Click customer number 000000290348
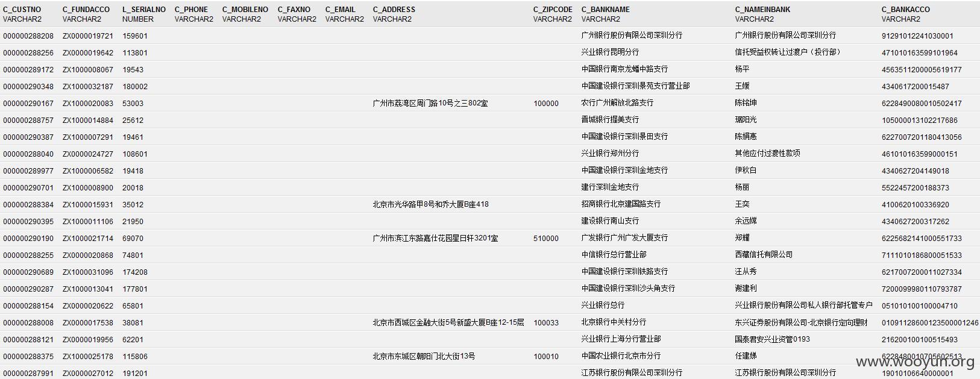The width and height of the screenshot is (980, 379). [x=28, y=87]
